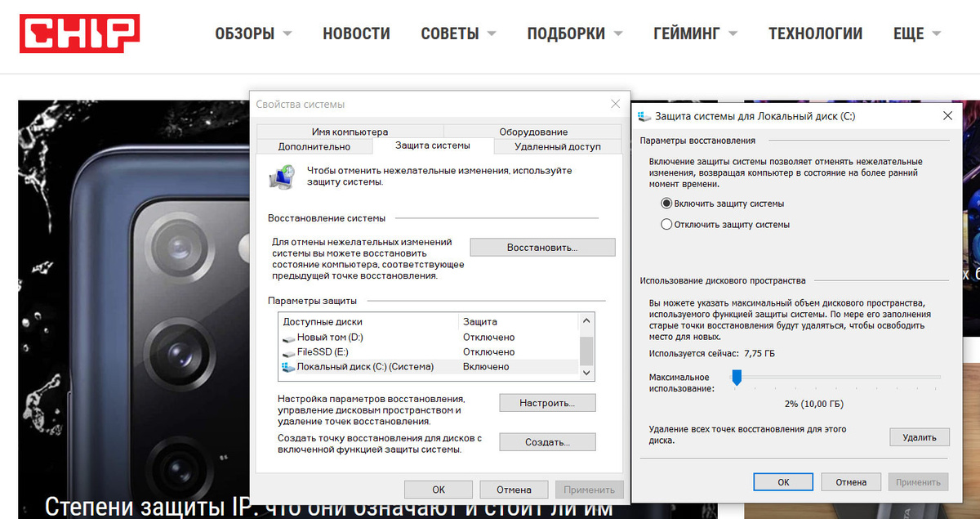Select the Локальный диск (C:) (Система) row
This screenshot has height=519, width=980.
click(429, 367)
